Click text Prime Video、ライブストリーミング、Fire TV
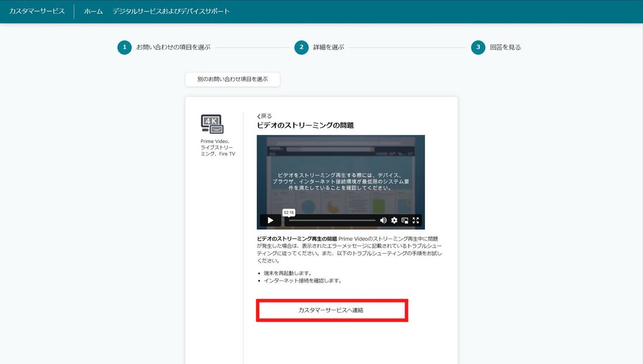The image size is (643, 364). (x=218, y=148)
